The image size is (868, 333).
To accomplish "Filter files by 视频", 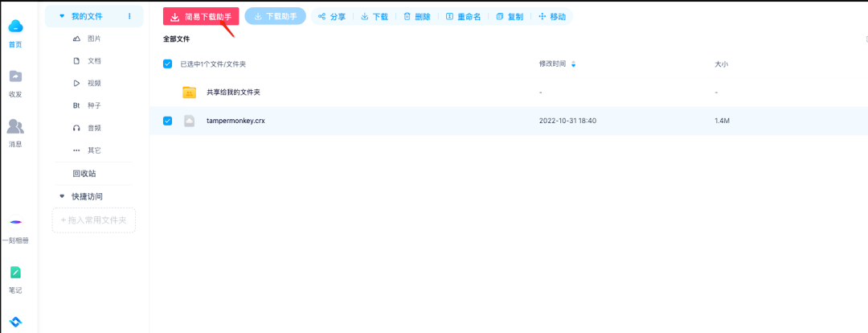I will point(93,83).
